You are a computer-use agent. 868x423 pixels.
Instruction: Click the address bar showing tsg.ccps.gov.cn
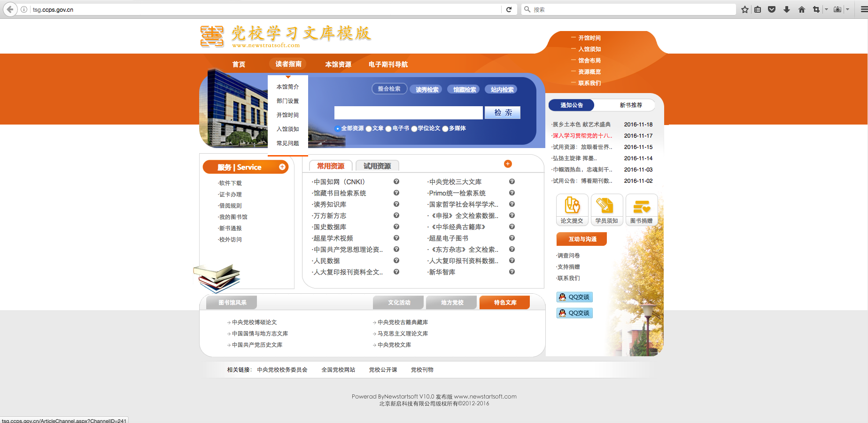point(265,9)
